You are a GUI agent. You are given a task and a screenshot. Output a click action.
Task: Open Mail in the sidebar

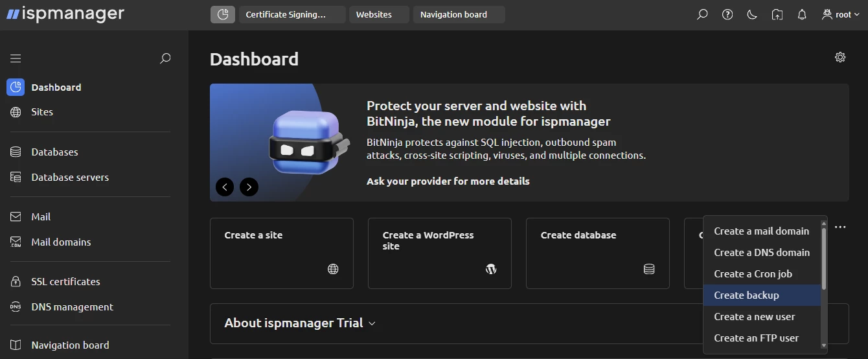pos(41,217)
